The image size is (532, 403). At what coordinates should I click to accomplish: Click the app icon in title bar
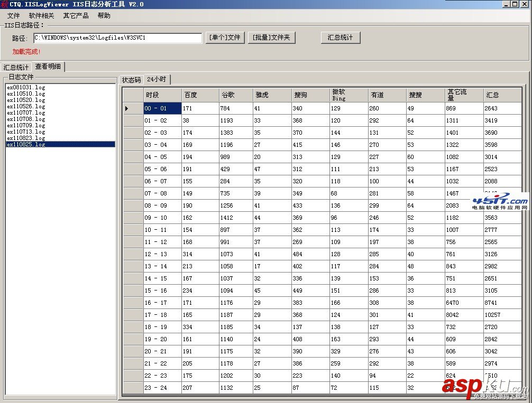[x=4, y=4]
